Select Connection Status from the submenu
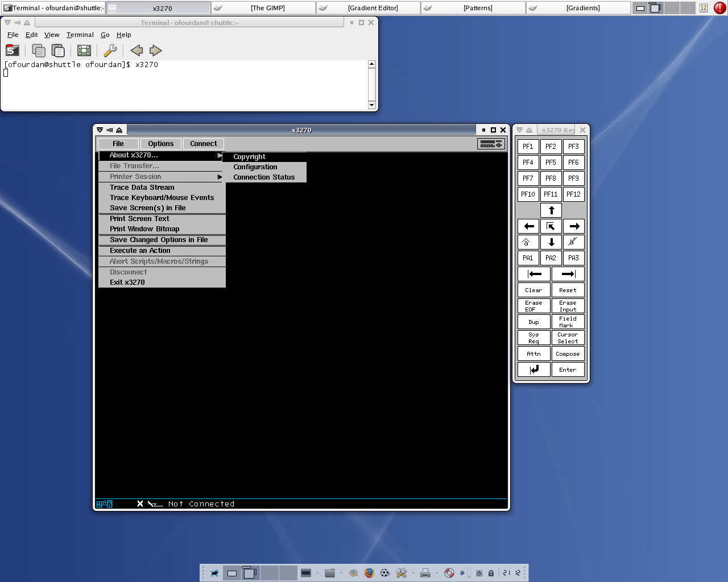This screenshot has width=728, height=582. point(264,177)
